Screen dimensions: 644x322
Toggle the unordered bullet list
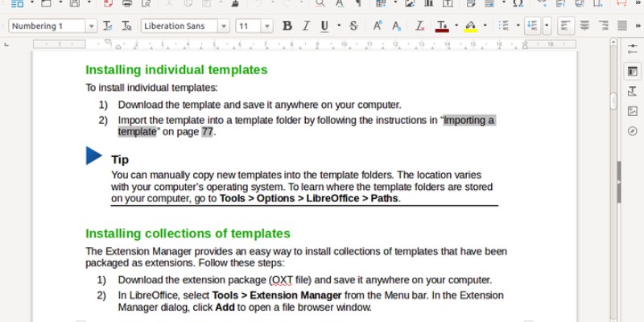(504, 26)
